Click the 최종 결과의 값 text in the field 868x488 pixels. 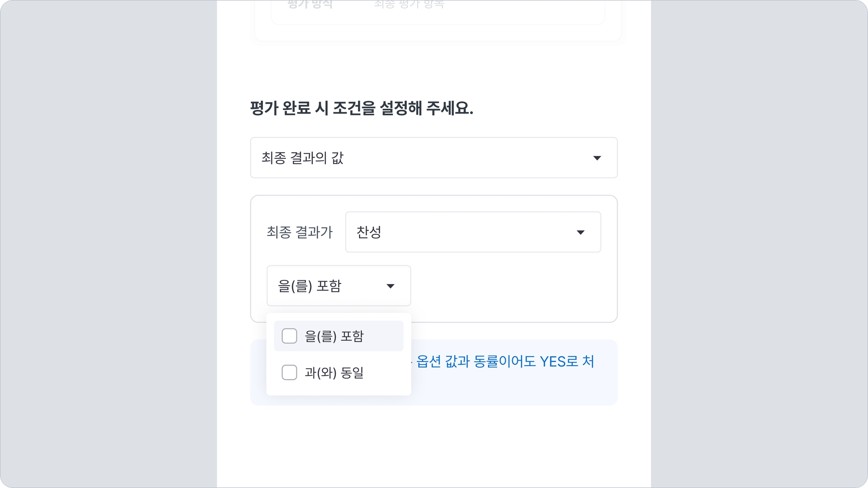(x=302, y=158)
